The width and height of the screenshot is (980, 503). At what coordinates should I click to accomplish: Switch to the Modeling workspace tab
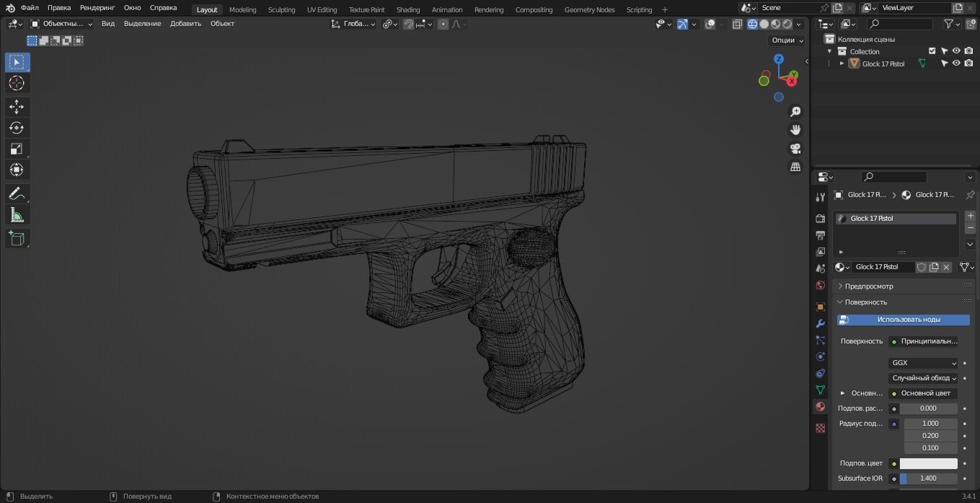click(x=242, y=9)
